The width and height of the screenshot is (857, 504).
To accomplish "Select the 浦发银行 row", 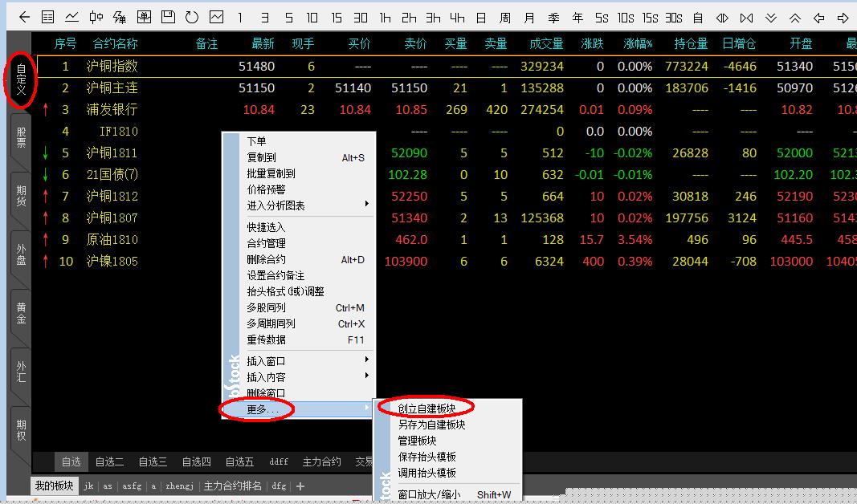I will pyautogui.click(x=444, y=110).
